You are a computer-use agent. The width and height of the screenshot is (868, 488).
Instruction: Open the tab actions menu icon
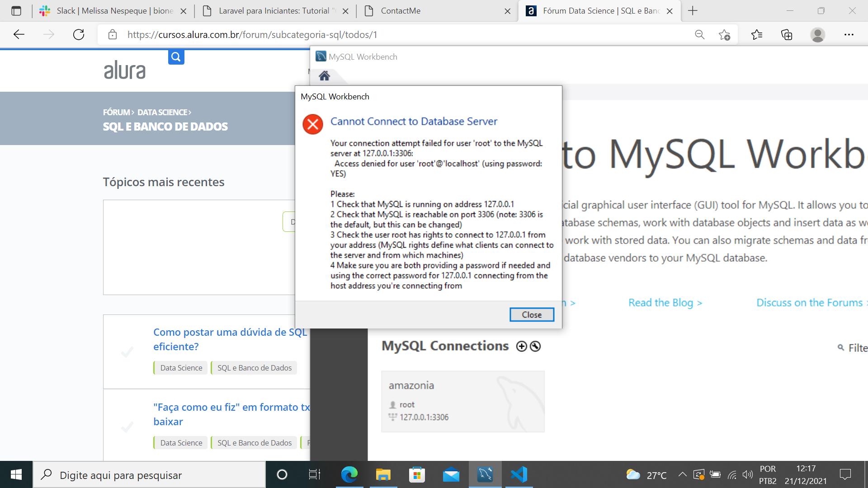(x=16, y=11)
